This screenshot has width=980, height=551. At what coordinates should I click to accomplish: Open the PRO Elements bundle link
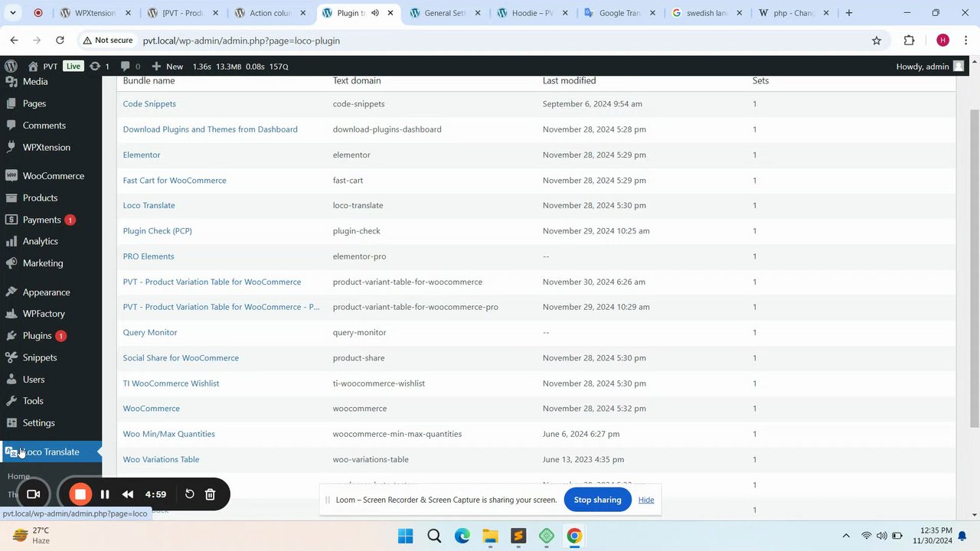(149, 256)
